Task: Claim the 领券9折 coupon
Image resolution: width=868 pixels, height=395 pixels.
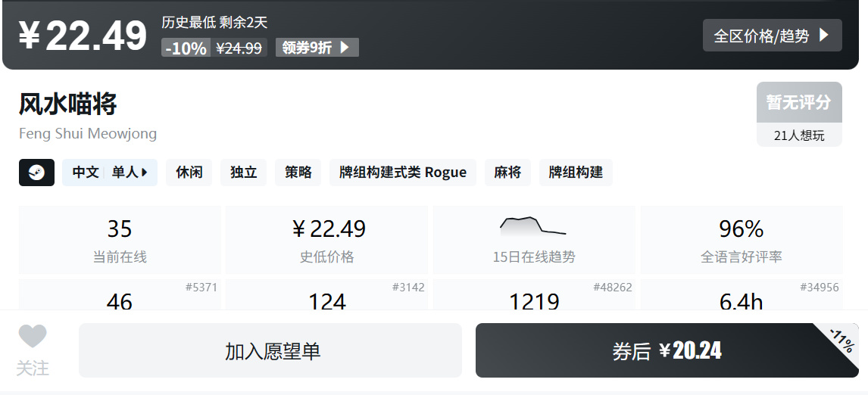Action: [317, 48]
